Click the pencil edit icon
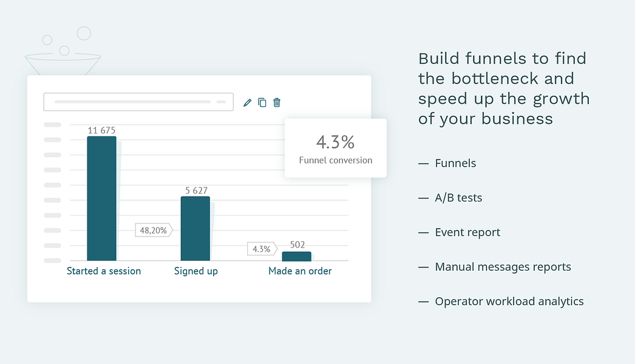Viewport: 635px width, 364px height. pos(247,103)
